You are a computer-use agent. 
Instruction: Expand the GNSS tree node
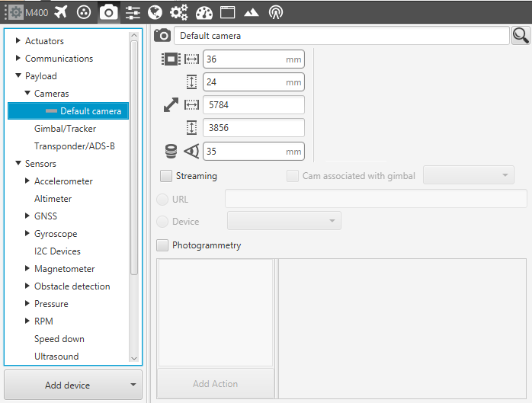pyautogui.click(x=27, y=216)
